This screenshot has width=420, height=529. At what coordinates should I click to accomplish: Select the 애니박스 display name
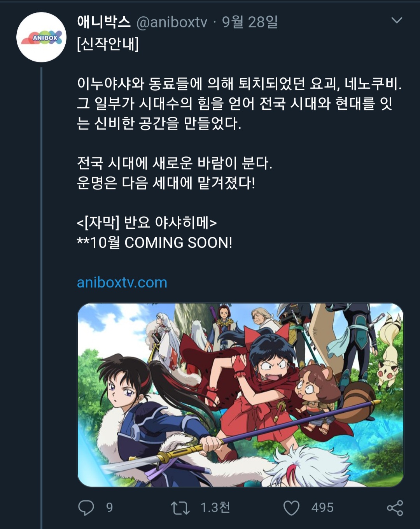(x=104, y=22)
